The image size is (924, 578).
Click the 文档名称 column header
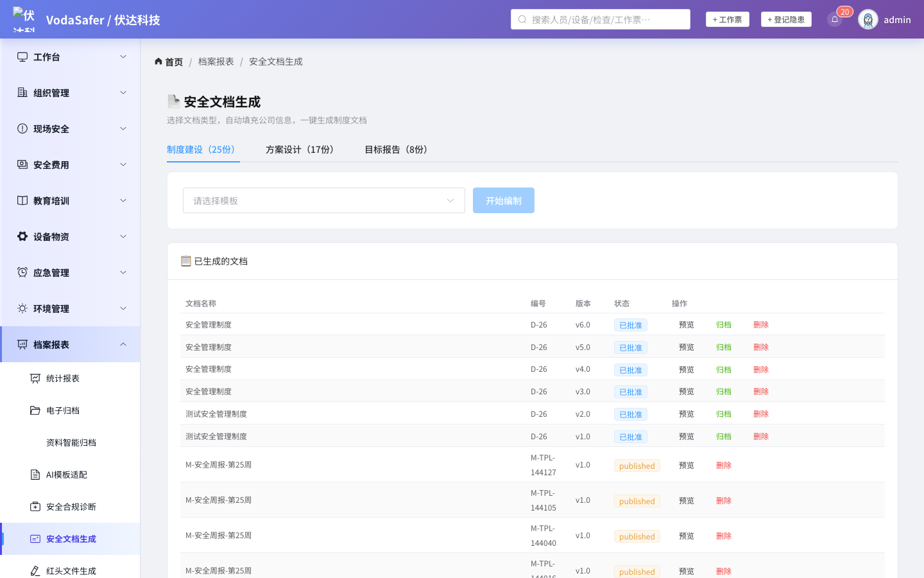[x=201, y=303]
